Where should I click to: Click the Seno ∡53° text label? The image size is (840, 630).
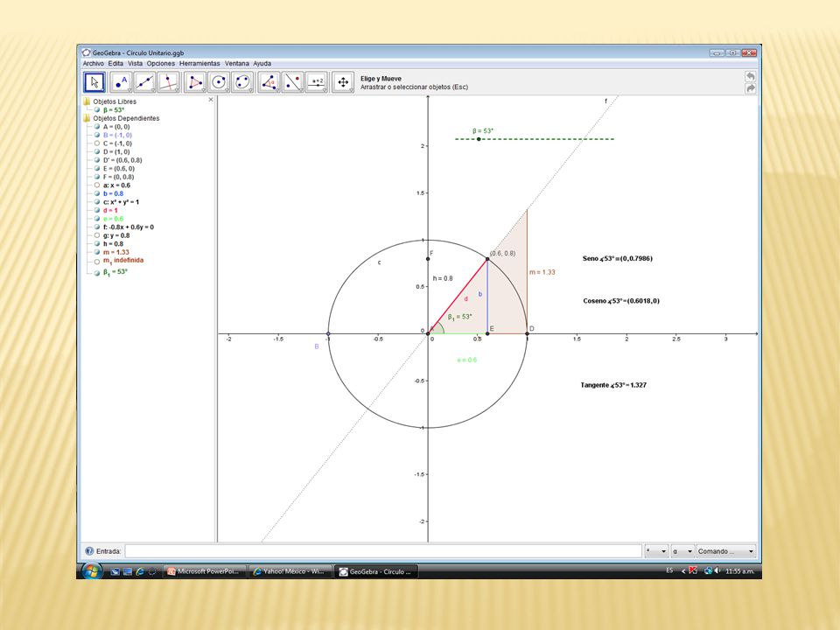click(x=618, y=258)
